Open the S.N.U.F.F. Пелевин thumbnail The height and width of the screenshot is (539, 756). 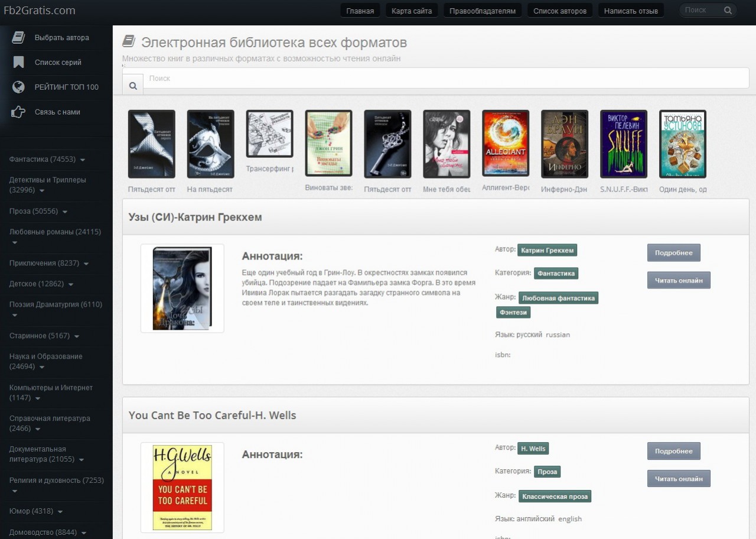pos(624,144)
